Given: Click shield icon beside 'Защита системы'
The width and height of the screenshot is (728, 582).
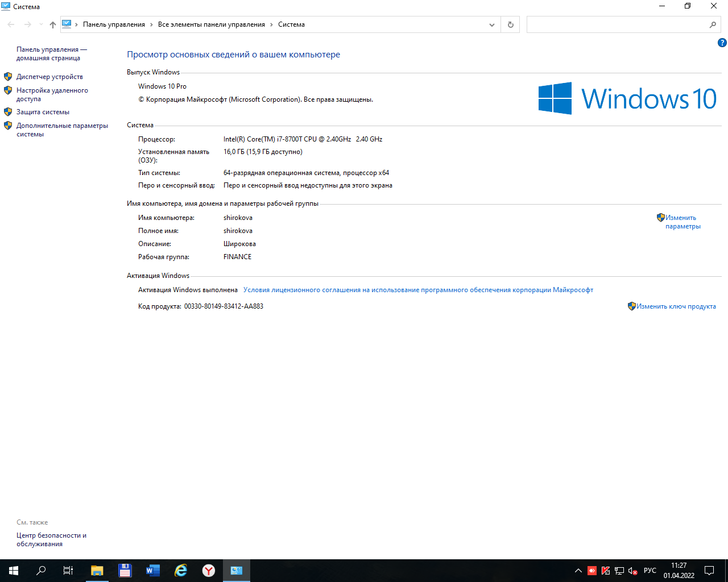Looking at the screenshot, I should [8, 111].
